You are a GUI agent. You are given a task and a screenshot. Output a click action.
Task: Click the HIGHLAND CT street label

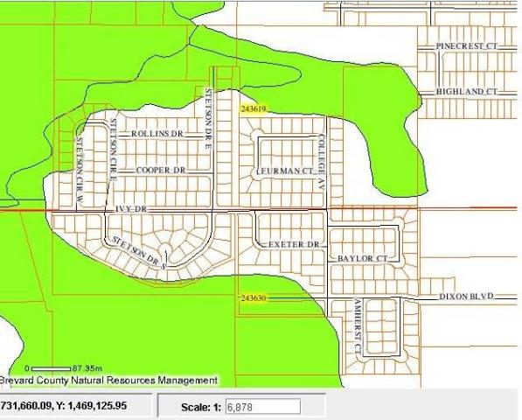[467, 91]
